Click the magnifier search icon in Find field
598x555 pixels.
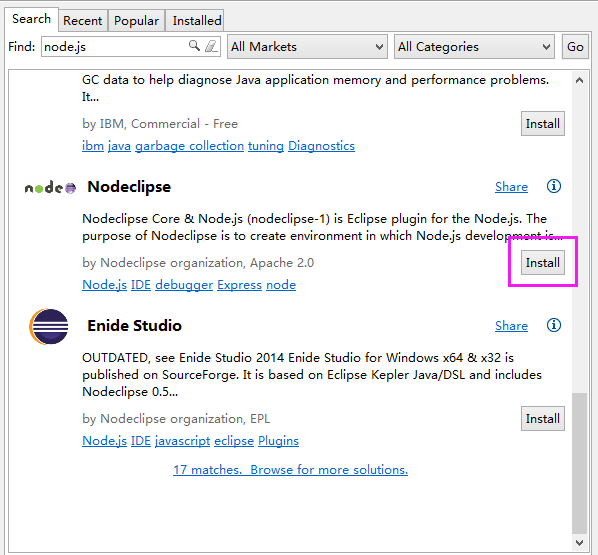(194, 46)
